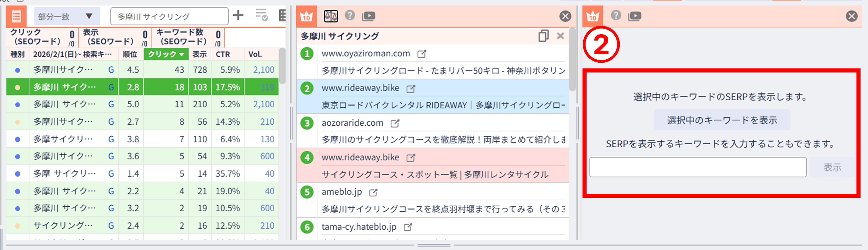Click the plus add keyword icon

pyautogui.click(x=238, y=15)
